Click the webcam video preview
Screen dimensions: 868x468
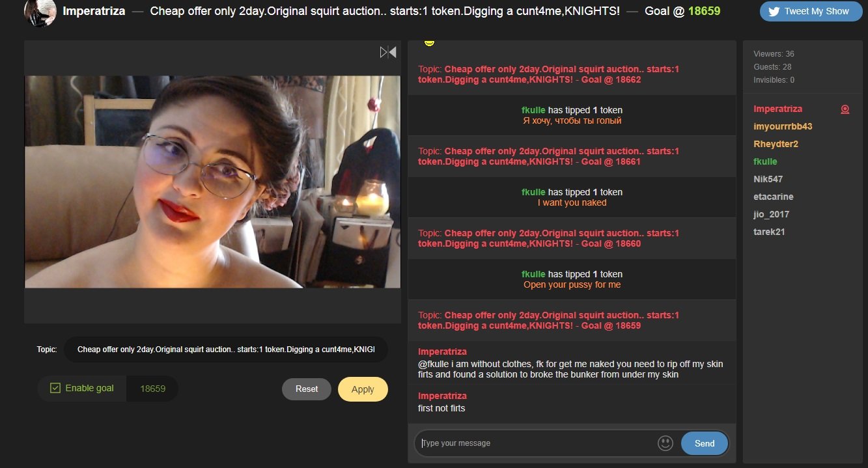click(x=212, y=182)
